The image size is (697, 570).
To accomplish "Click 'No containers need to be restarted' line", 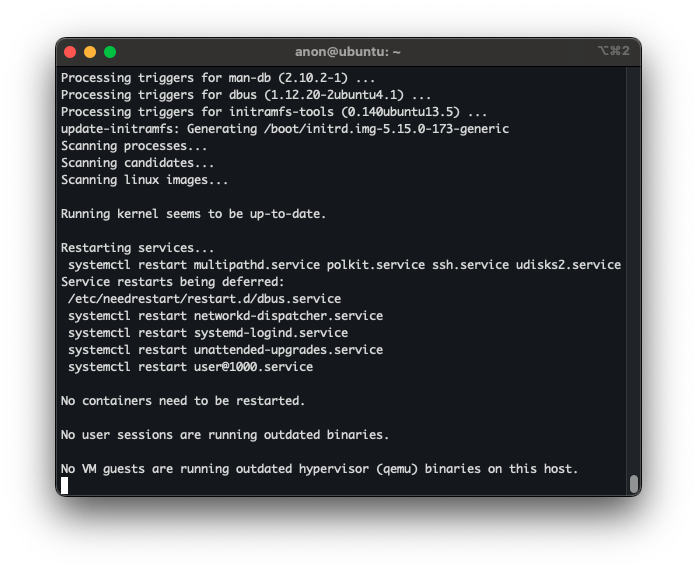I will [183, 400].
